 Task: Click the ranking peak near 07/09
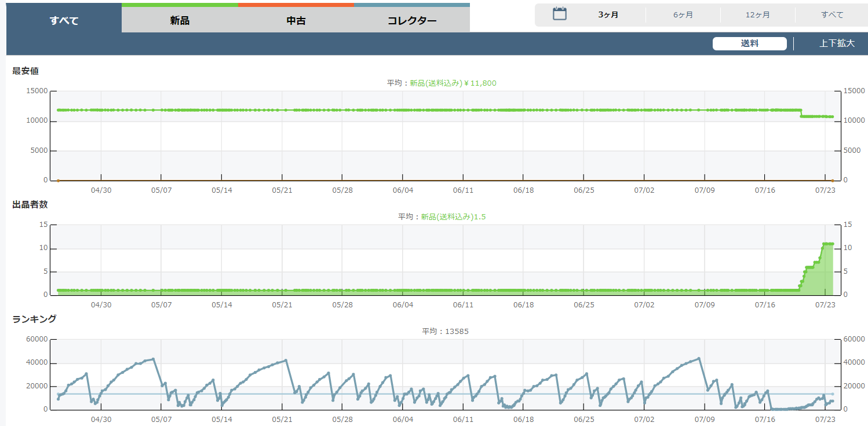click(699, 358)
